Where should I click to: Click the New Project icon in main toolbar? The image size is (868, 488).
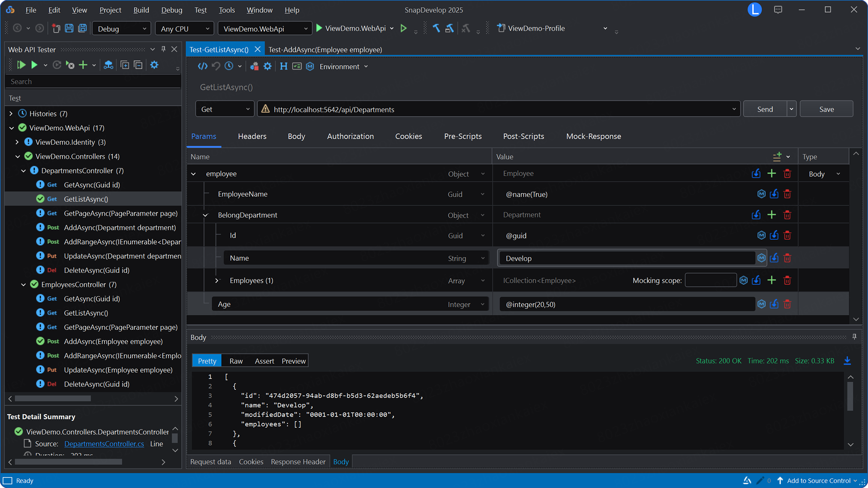tap(56, 28)
